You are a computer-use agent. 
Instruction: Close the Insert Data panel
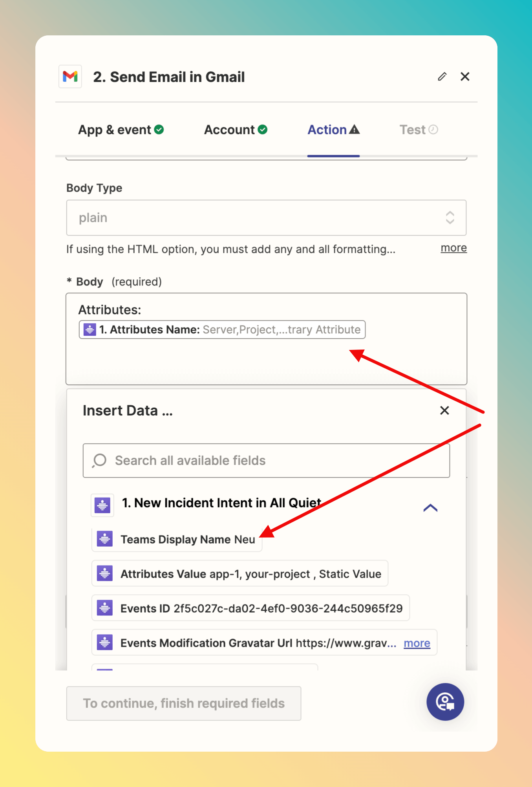444,410
